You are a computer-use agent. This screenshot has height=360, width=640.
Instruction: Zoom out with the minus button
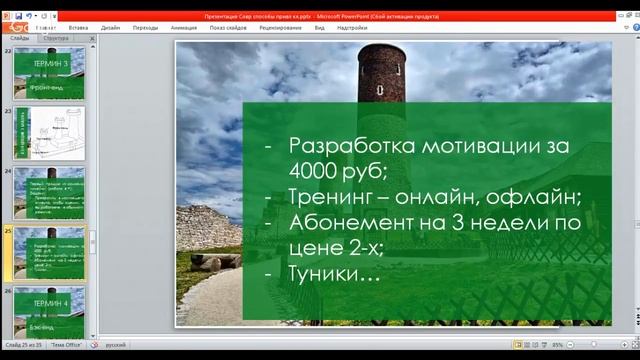571,345
